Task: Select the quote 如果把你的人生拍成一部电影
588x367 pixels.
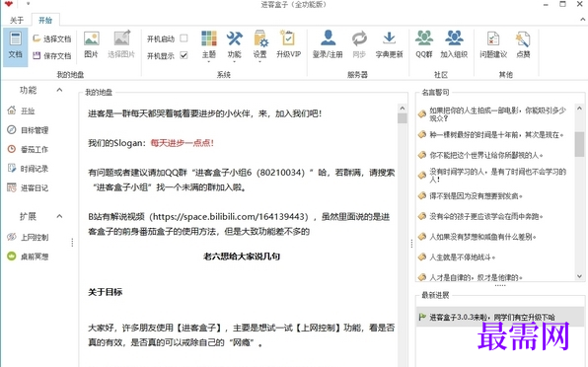Action: point(497,114)
